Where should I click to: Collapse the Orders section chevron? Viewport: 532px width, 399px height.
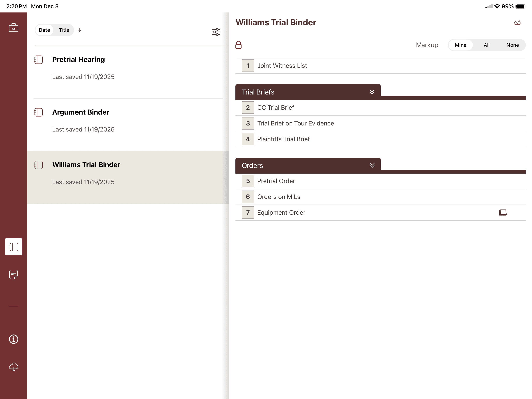pos(372,165)
